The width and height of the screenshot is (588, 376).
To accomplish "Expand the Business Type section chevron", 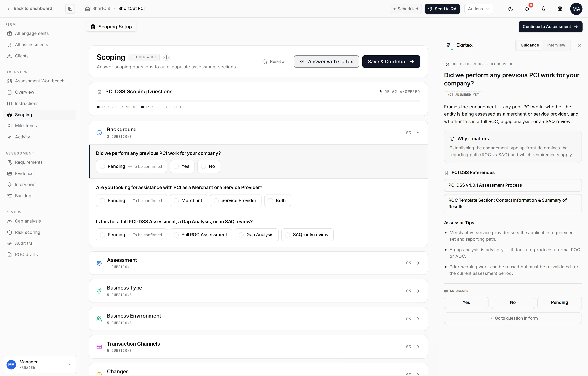I will click(418, 291).
